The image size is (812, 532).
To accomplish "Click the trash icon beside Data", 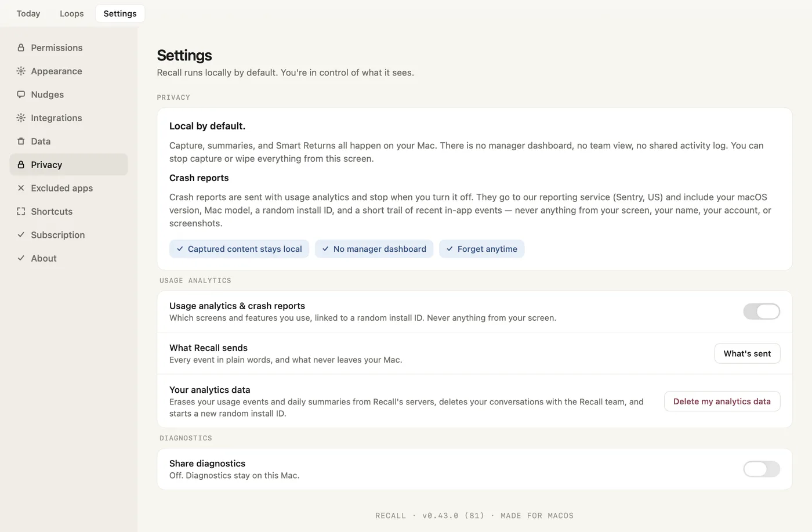I will (x=21, y=141).
